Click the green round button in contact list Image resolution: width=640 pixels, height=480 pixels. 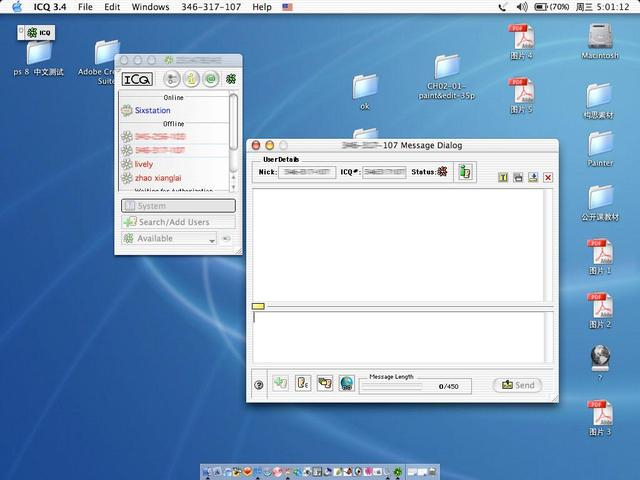(211, 78)
